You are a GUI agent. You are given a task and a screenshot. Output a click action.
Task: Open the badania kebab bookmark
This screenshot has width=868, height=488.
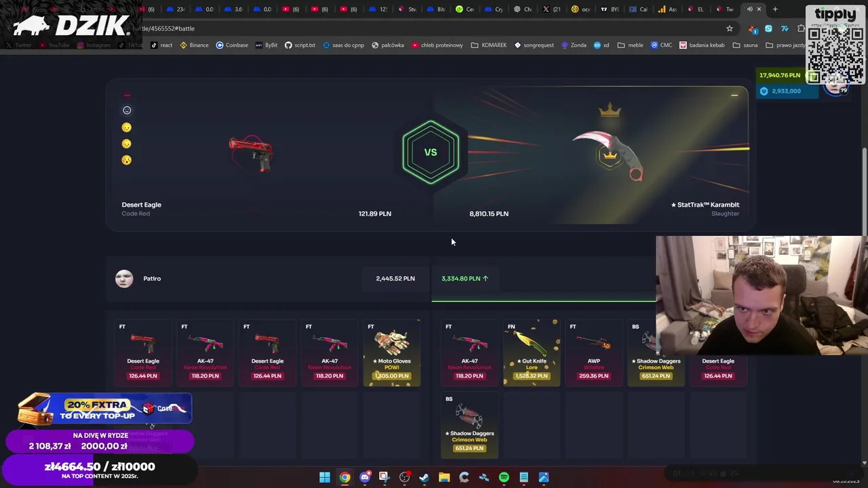(x=703, y=45)
